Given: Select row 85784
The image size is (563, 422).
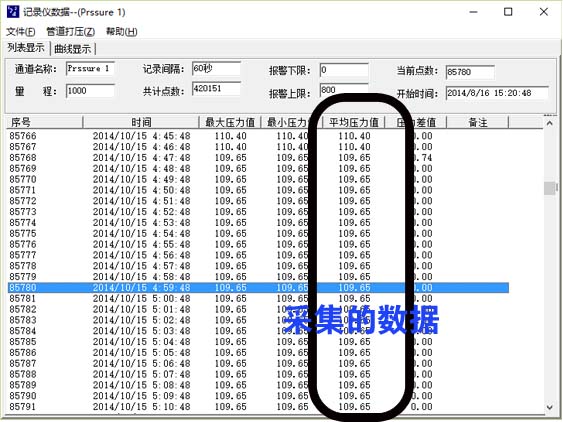Looking at the screenshot, I should click(x=258, y=331).
